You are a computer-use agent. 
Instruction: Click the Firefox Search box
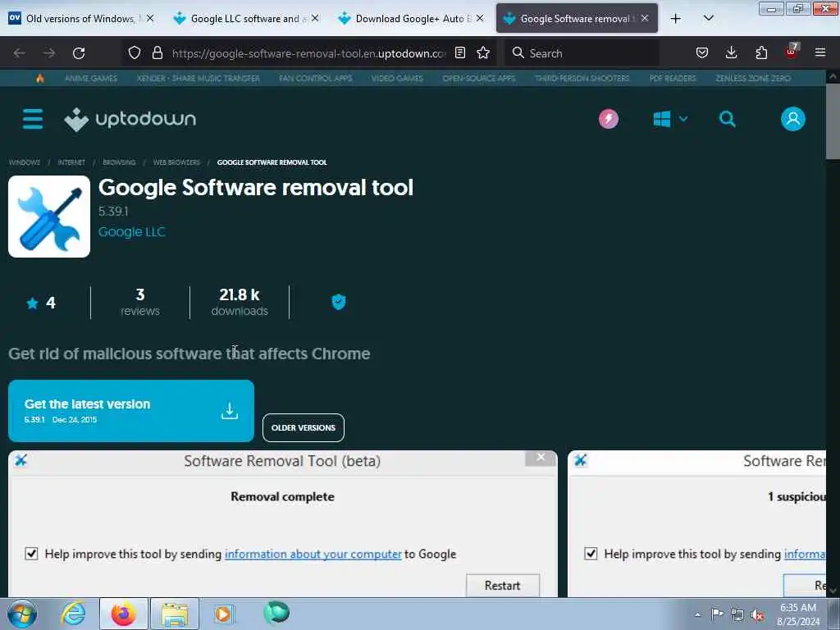point(582,53)
